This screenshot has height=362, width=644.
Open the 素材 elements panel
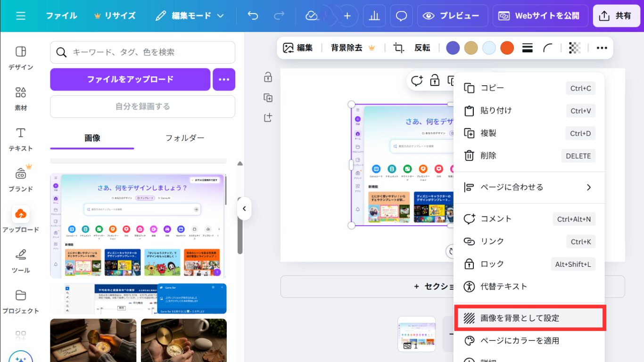(x=21, y=98)
